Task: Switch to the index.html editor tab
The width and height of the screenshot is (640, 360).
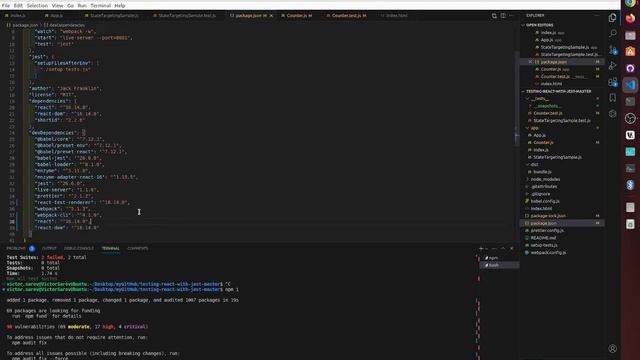Action: point(394,16)
